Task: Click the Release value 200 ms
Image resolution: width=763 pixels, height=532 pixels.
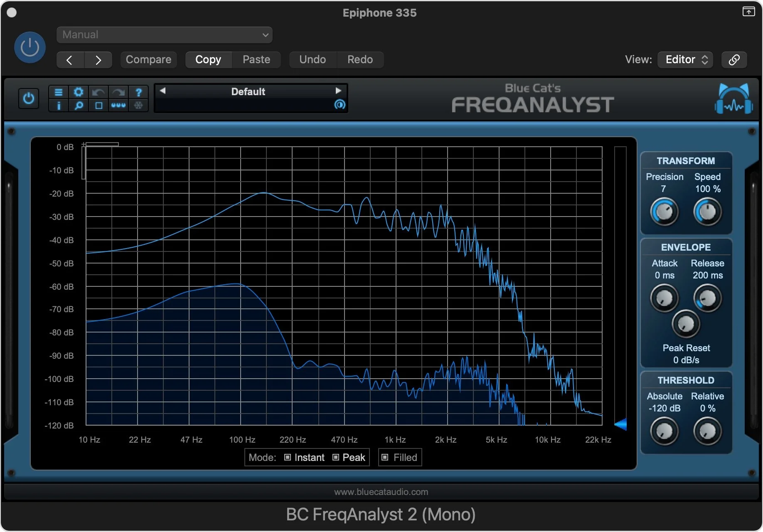Action: pos(708,276)
